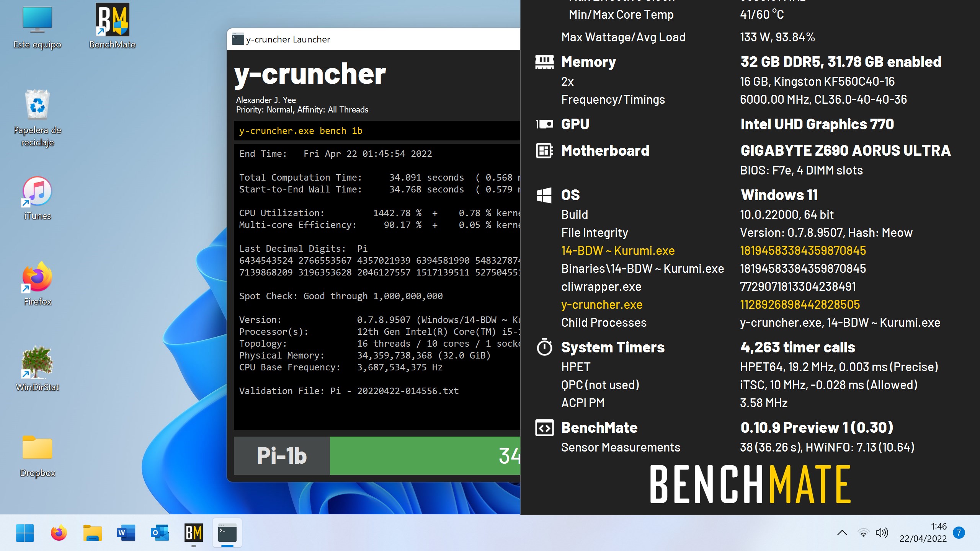980x551 pixels.
Task: Open Wi-Fi network tray icon
Action: (863, 533)
